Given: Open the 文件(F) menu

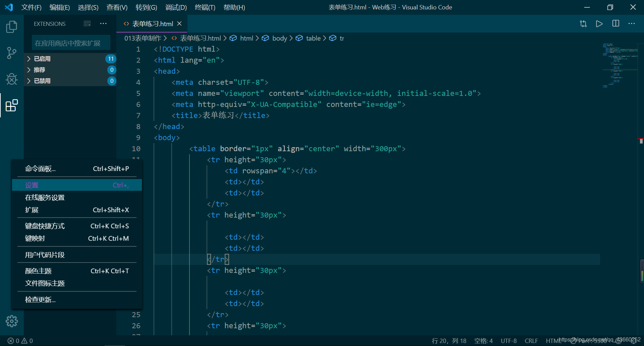Looking at the screenshot, I should 31,7.
